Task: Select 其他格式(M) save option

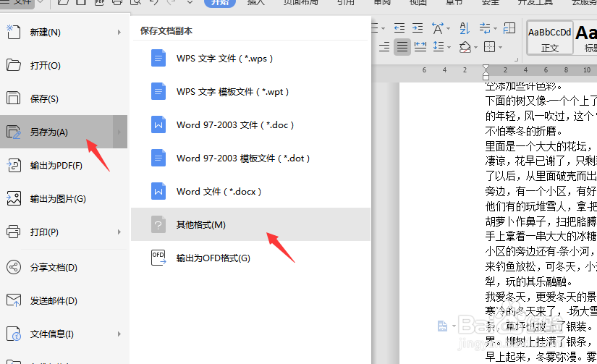Action: tap(250, 224)
